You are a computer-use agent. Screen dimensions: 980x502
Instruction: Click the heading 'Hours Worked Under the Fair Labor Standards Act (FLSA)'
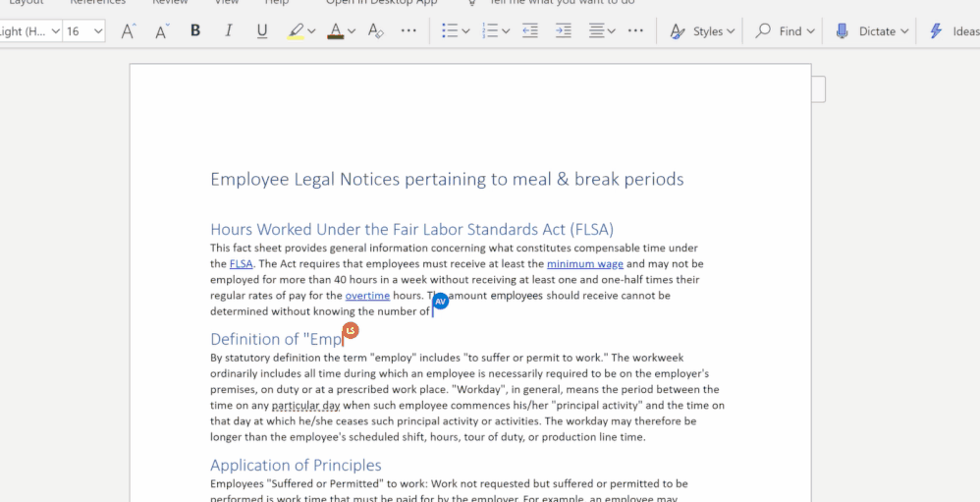tap(411, 230)
